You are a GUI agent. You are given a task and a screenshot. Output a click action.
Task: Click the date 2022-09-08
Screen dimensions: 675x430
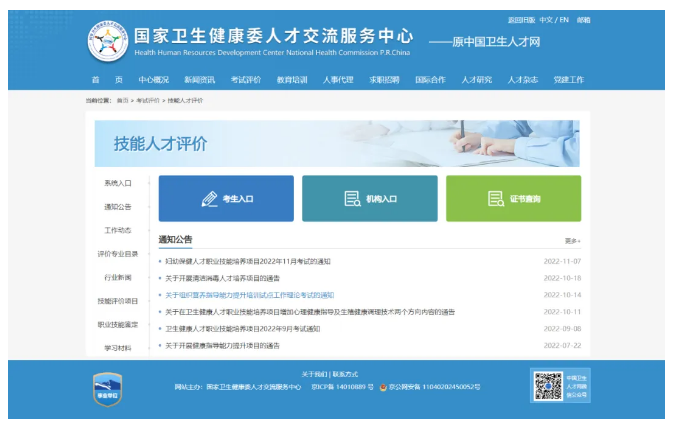pos(562,329)
